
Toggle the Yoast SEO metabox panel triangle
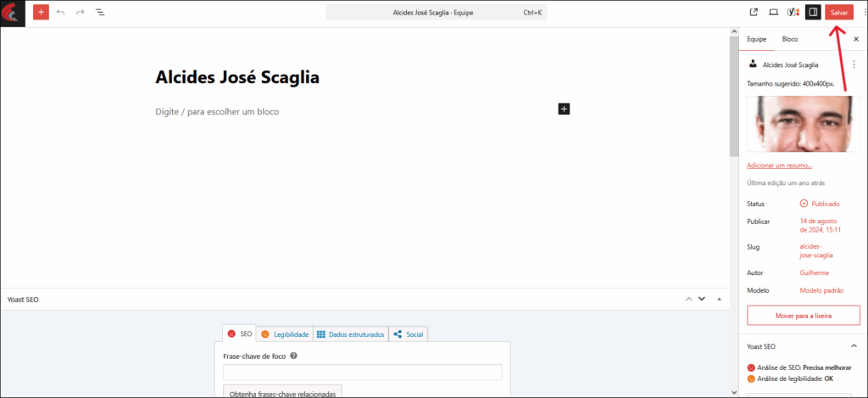coord(719,299)
